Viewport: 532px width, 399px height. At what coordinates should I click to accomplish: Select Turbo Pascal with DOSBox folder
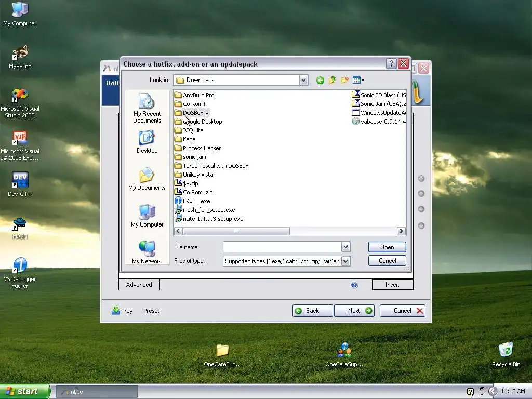tap(211, 166)
